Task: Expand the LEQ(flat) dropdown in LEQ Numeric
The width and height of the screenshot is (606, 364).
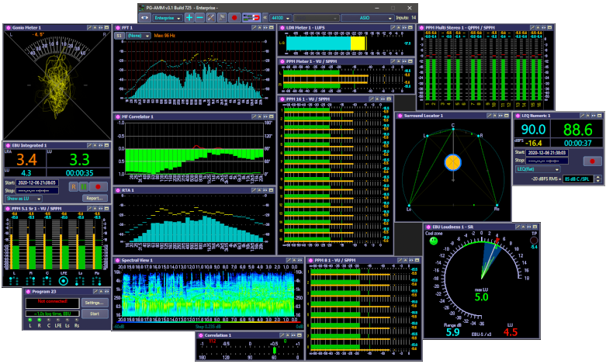Action: (538, 169)
